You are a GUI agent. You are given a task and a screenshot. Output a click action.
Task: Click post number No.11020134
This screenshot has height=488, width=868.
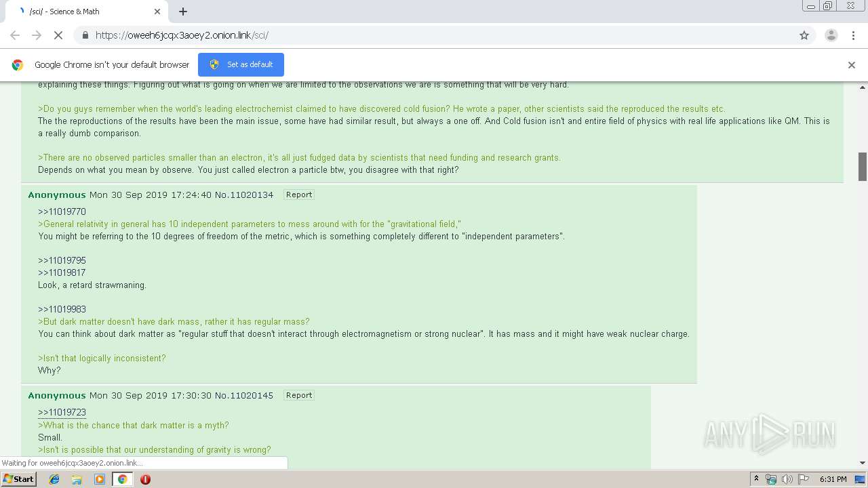(x=244, y=195)
